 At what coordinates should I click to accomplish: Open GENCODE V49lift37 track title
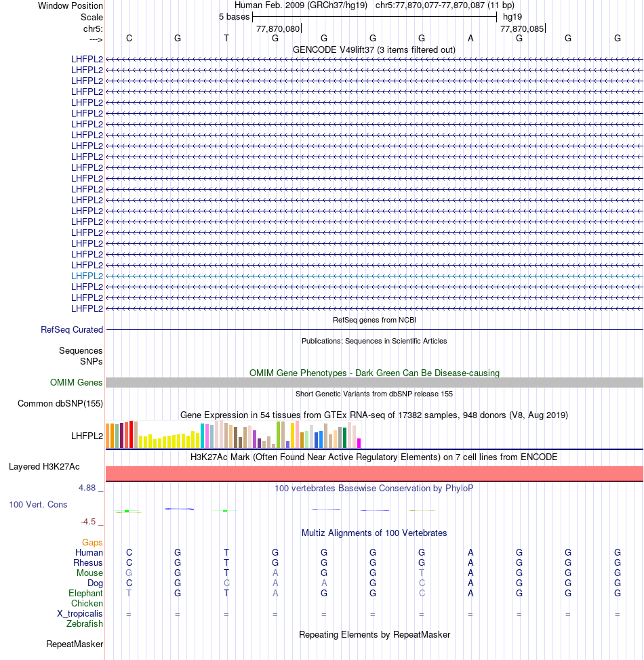pyautogui.click(x=374, y=49)
